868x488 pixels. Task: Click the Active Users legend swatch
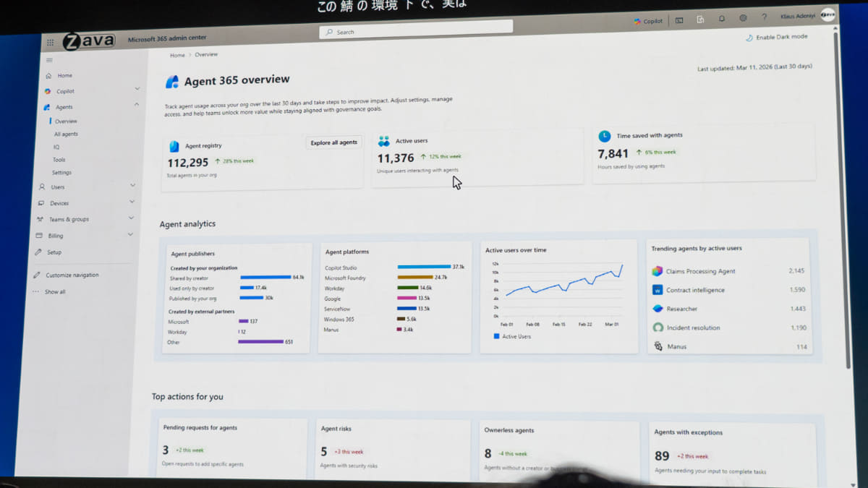pos(496,336)
